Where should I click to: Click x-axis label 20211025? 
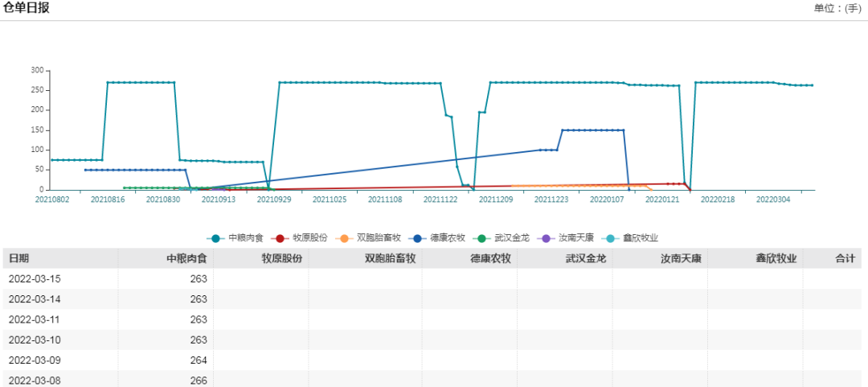point(330,199)
